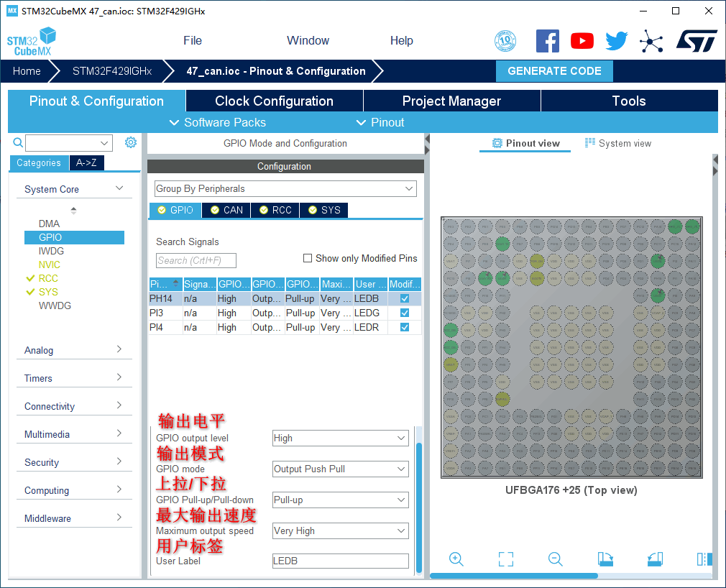Click the User Label input field

tap(340, 561)
